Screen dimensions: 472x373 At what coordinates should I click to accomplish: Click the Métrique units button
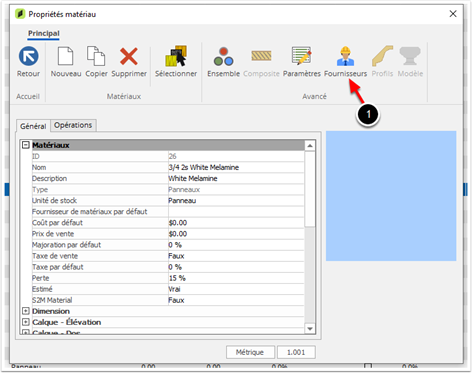point(250,352)
